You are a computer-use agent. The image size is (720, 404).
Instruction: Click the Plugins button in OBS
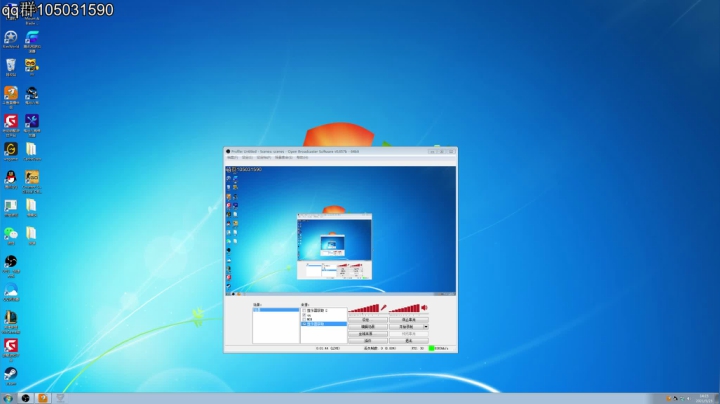pos(367,341)
